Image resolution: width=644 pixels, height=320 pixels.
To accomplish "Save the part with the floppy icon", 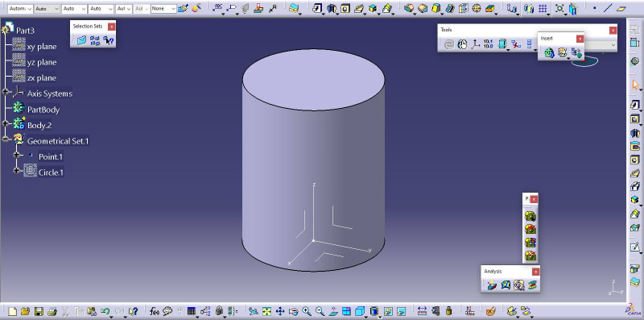I will tap(39, 311).
